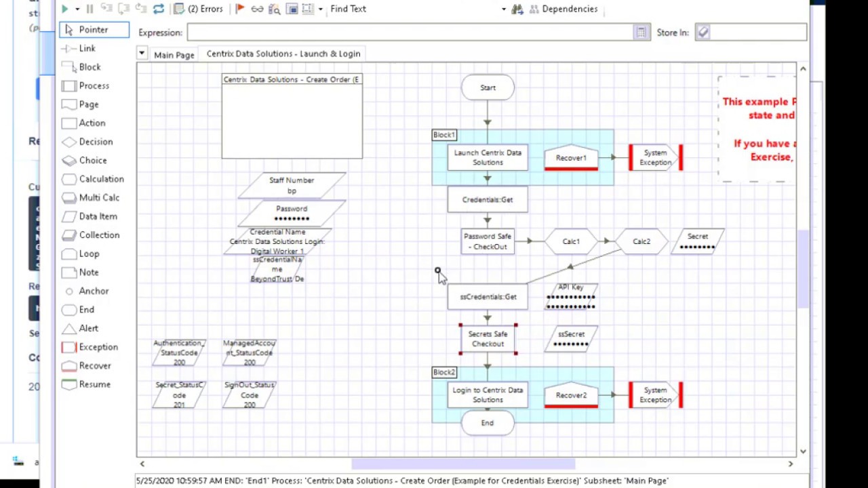868x488 pixels.
Task: Click the glasses watch icon in the toolbar
Action: click(257, 9)
